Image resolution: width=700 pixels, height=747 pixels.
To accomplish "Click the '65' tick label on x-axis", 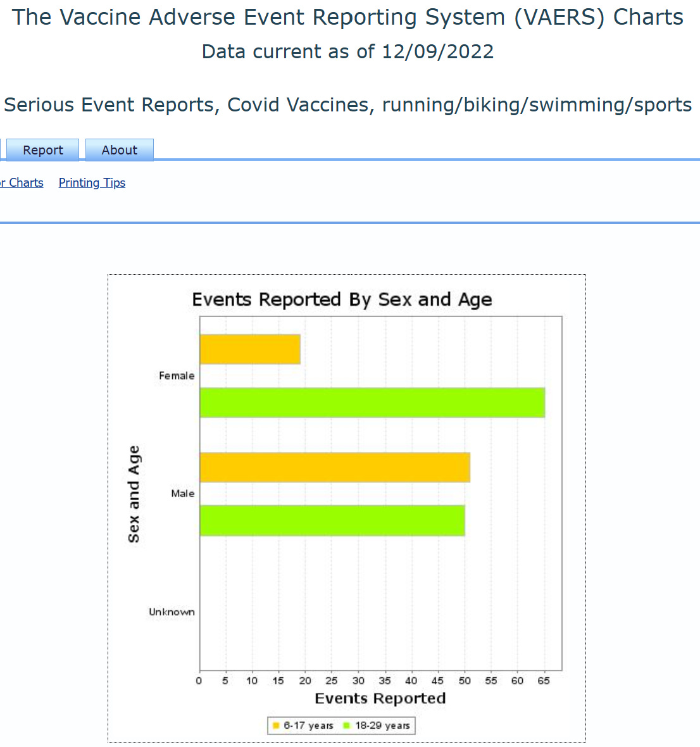I will (544, 681).
